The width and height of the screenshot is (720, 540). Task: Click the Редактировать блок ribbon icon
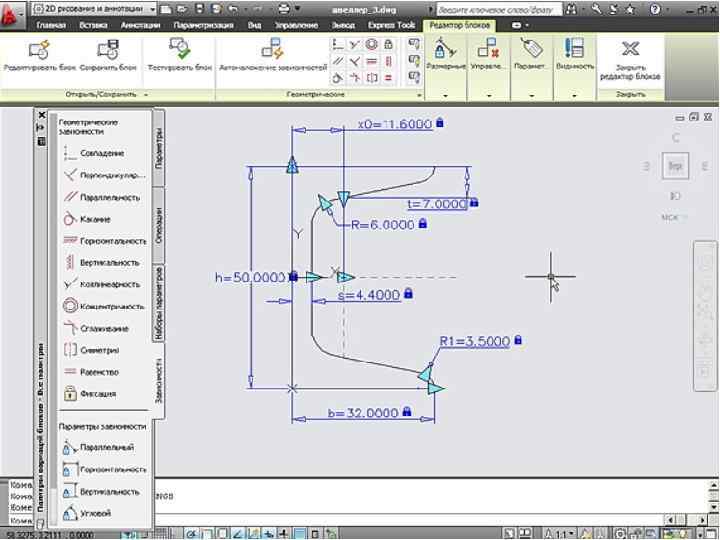39,50
